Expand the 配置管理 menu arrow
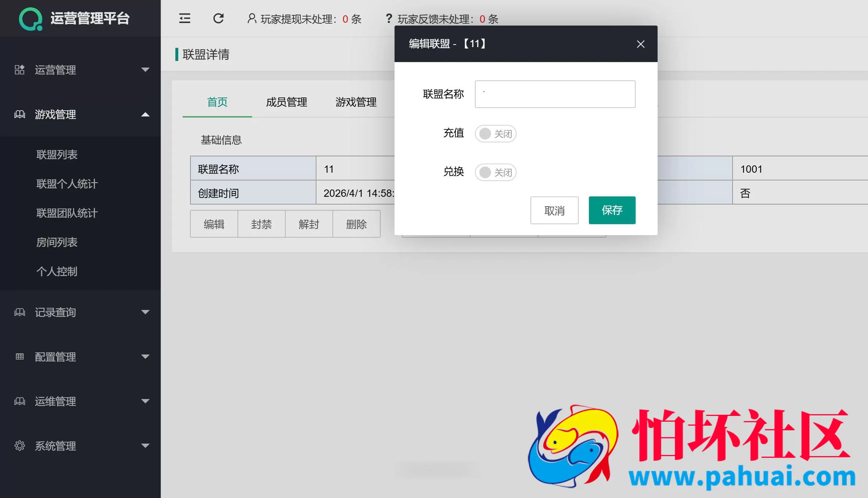 pos(145,356)
